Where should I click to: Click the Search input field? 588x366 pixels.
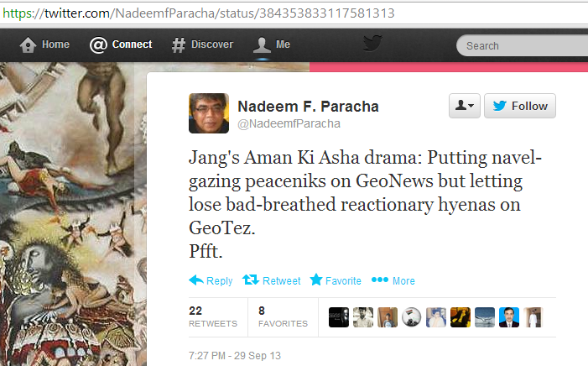pos(522,46)
